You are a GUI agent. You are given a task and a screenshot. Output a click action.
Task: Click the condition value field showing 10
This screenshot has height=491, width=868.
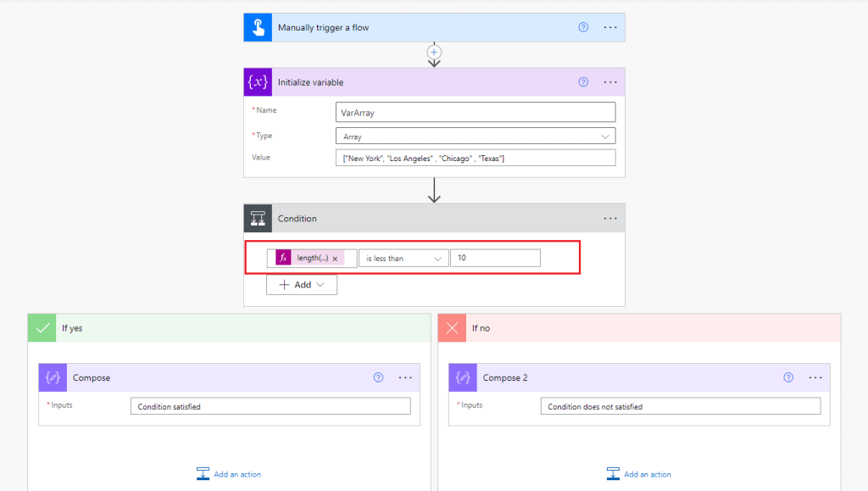pos(495,258)
